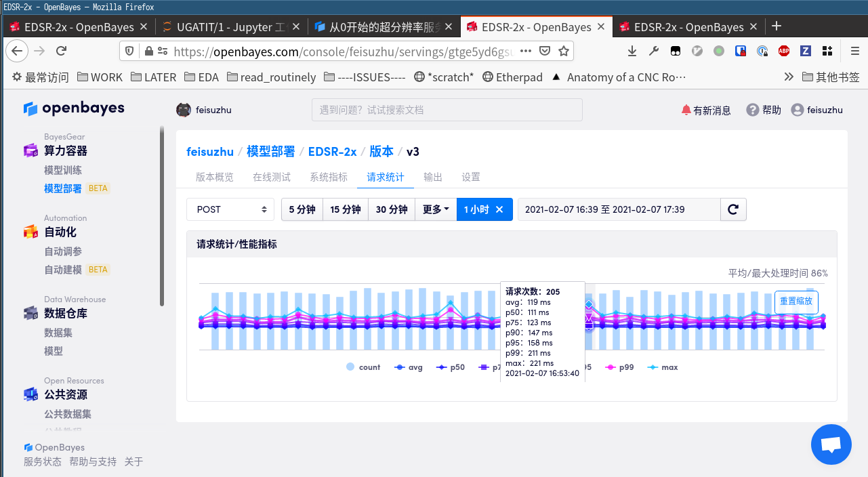The height and width of the screenshot is (477, 868).
Task: Click the 重置缩放 button
Action: (796, 302)
